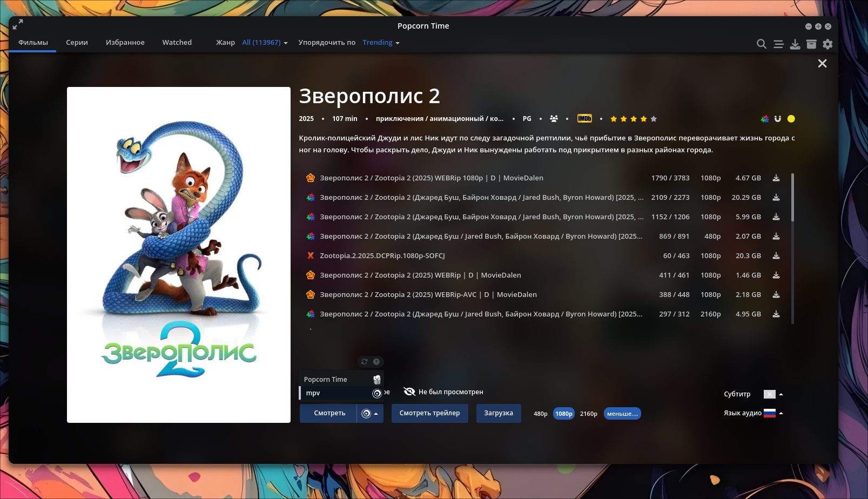Select 480p quality
868x499 pixels.
click(541, 414)
